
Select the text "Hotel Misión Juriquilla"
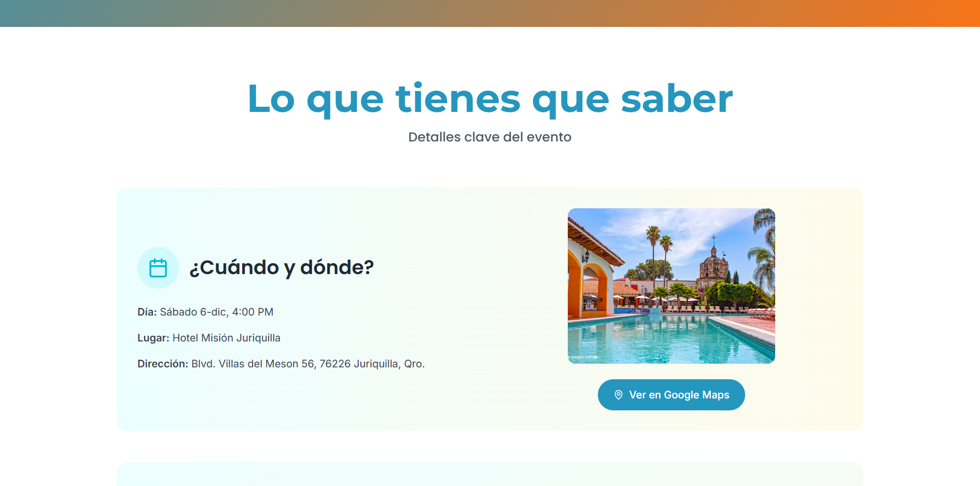[227, 338]
